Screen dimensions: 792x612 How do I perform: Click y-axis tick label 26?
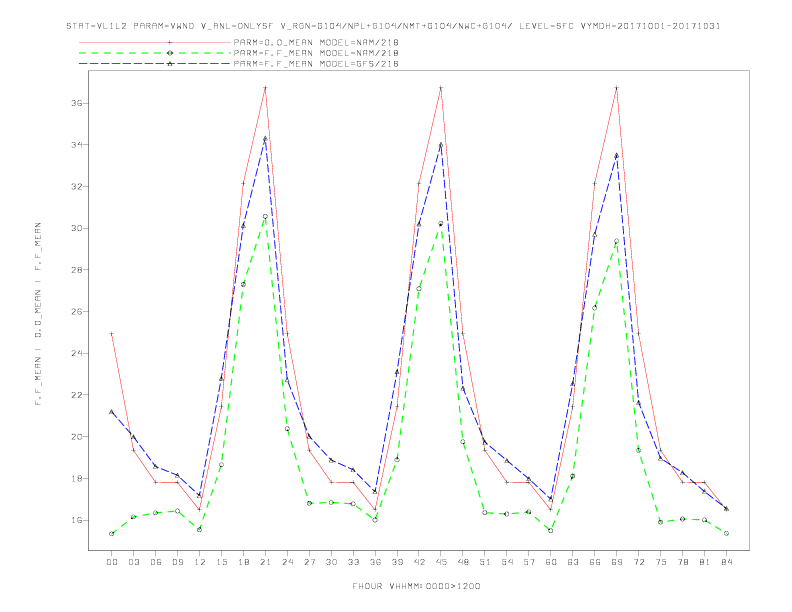(77, 312)
